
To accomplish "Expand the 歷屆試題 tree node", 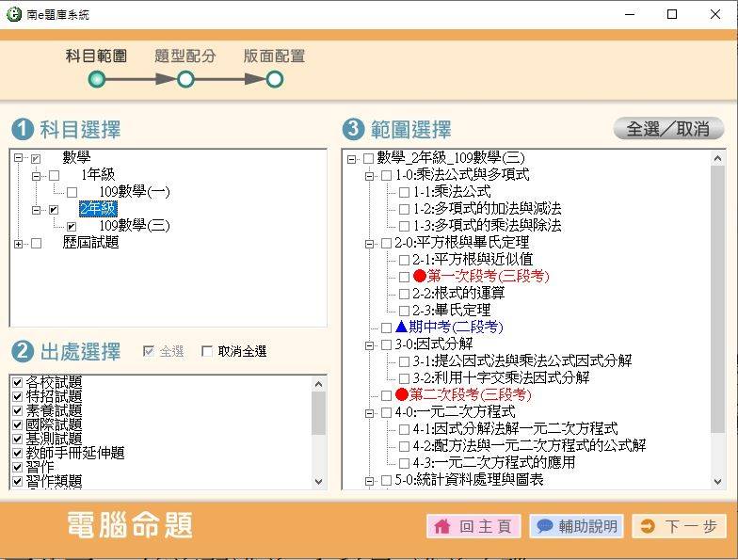I will pos(19,244).
